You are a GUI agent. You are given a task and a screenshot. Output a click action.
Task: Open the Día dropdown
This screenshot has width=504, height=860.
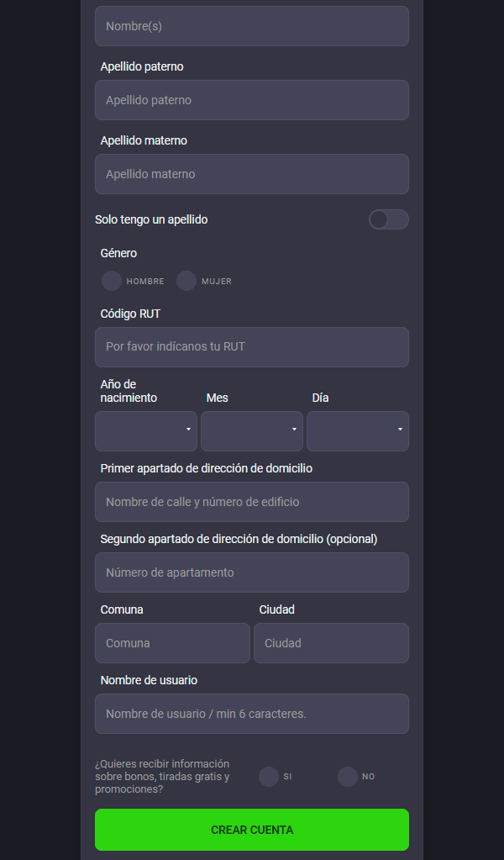(358, 431)
